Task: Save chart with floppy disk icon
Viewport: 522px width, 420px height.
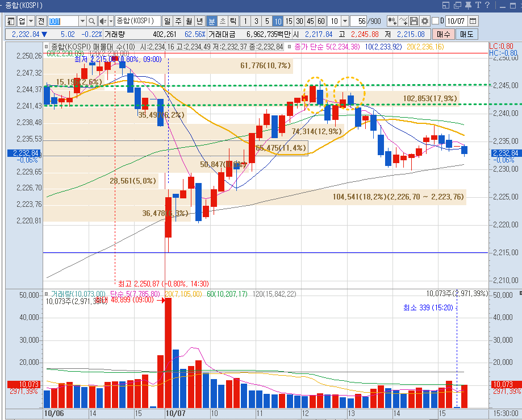Action: coord(414,22)
